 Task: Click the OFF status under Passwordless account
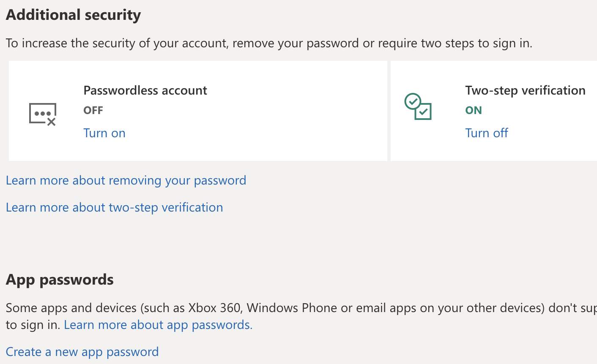[93, 110]
